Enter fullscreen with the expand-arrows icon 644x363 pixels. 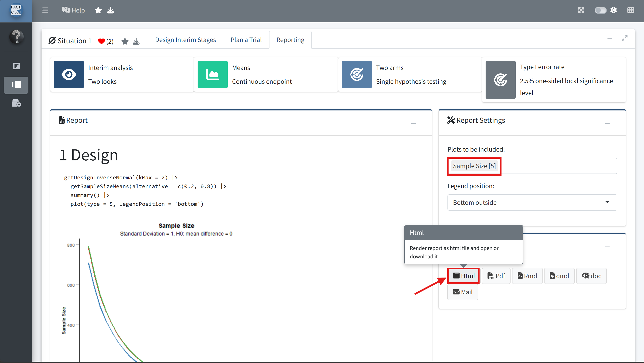pyautogui.click(x=581, y=10)
